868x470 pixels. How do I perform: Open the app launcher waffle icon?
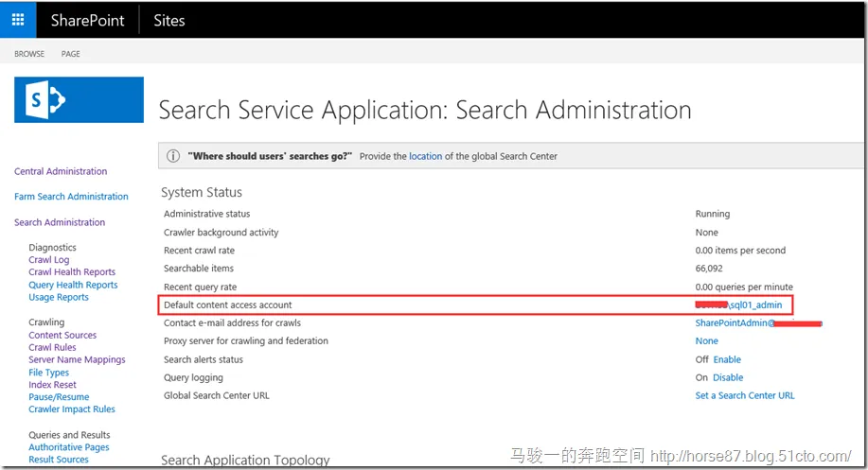pos(18,20)
